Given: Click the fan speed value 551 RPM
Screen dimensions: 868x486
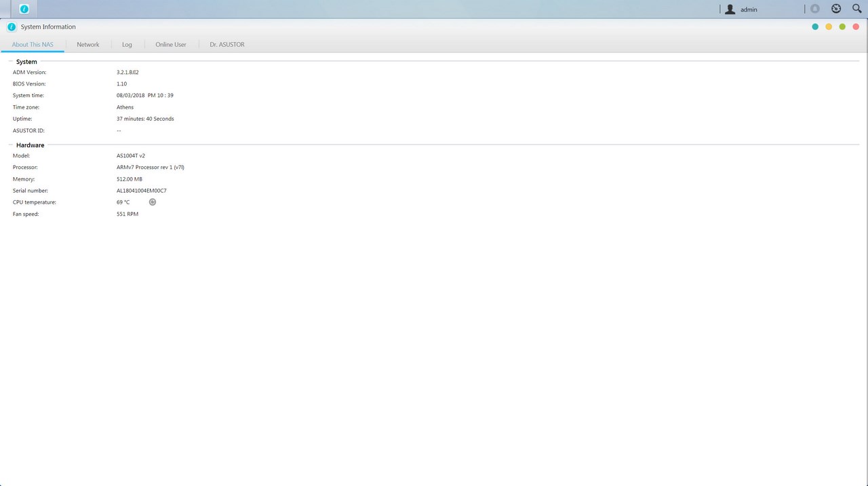Looking at the screenshot, I should point(127,214).
